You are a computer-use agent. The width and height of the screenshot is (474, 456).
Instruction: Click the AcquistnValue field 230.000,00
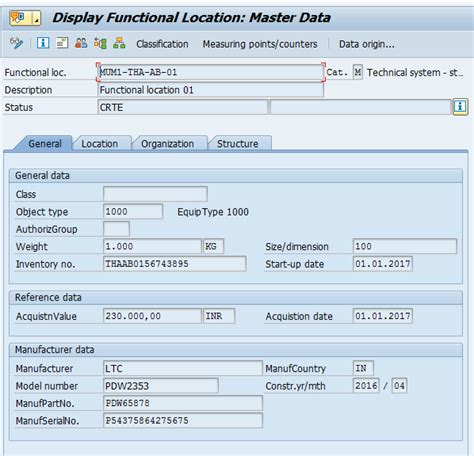coord(152,316)
